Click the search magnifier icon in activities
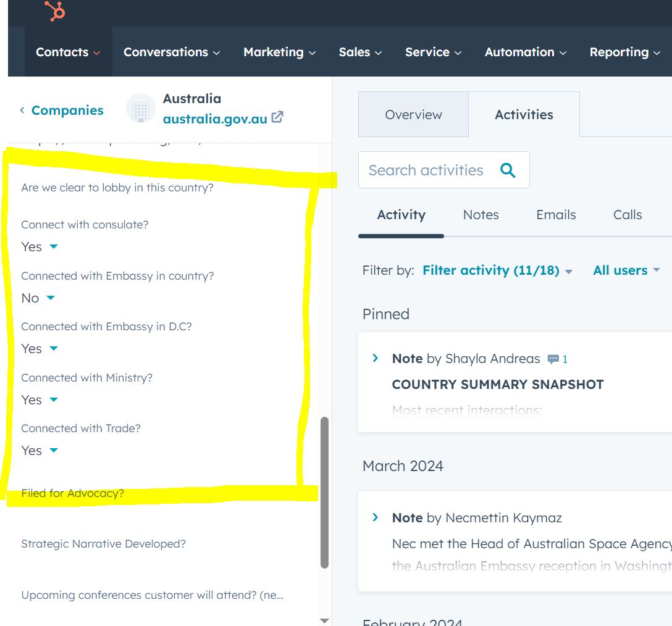Screen dimensions: 672x626 (508, 170)
